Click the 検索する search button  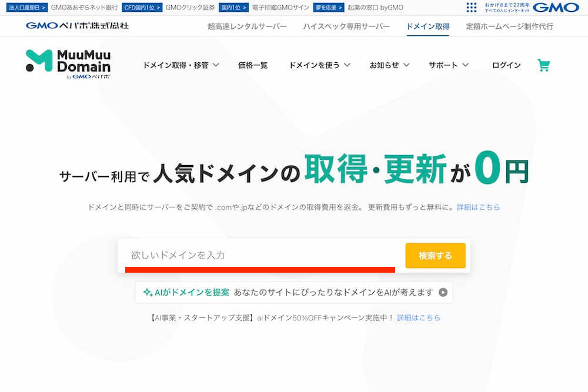coord(435,256)
